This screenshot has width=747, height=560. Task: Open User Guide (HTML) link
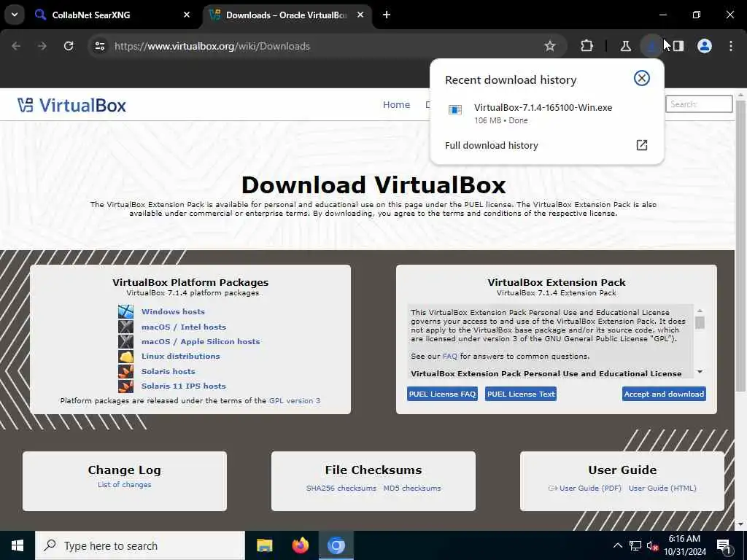tap(662, 488)
